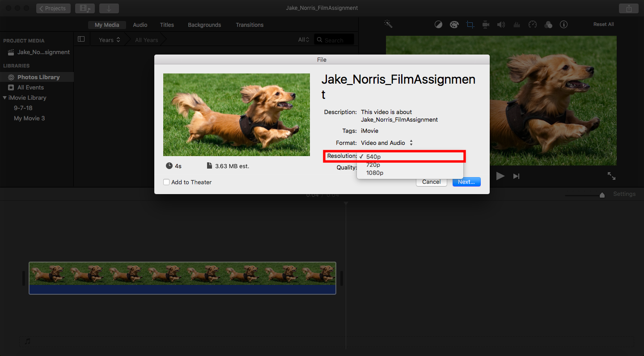The image size is (644, 356).
Task: Collapse the iMovie Library disclosure triangle
Action: point(4,98)
